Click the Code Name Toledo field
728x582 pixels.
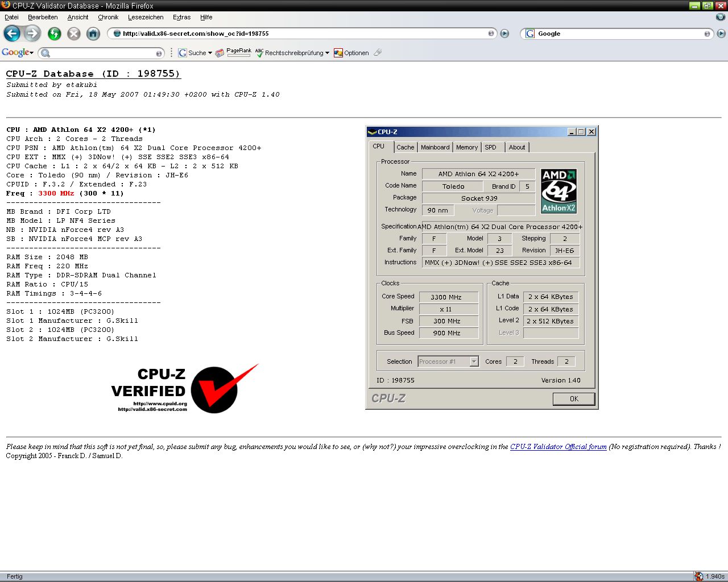tap(453, 186)
